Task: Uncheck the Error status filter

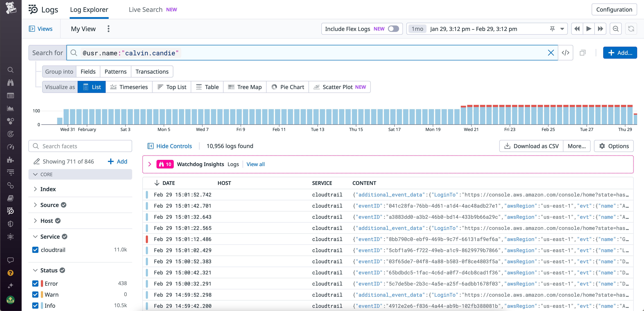Action: [35, 283]
